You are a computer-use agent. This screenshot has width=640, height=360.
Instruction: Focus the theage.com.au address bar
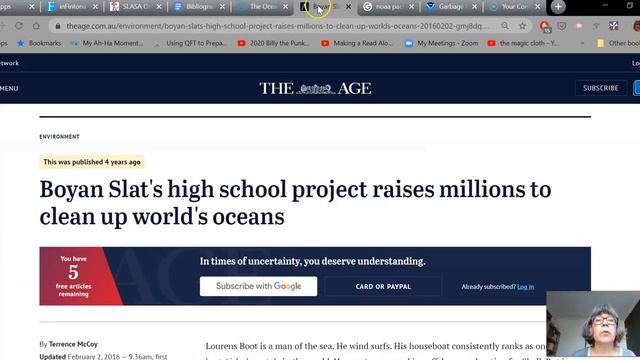[x=277, y=26]
